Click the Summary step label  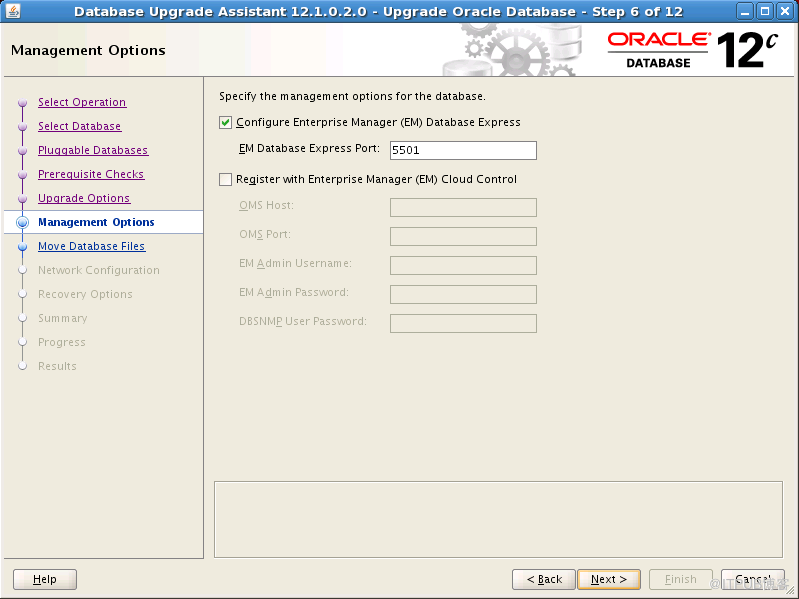pyautogui.click(x=63, y=318)
